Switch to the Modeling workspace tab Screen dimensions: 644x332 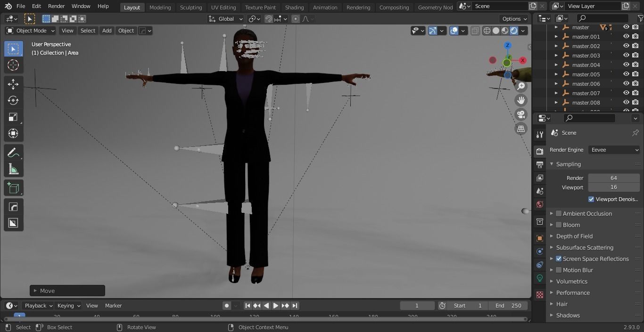pyautogui.click(x=160, y=7)
